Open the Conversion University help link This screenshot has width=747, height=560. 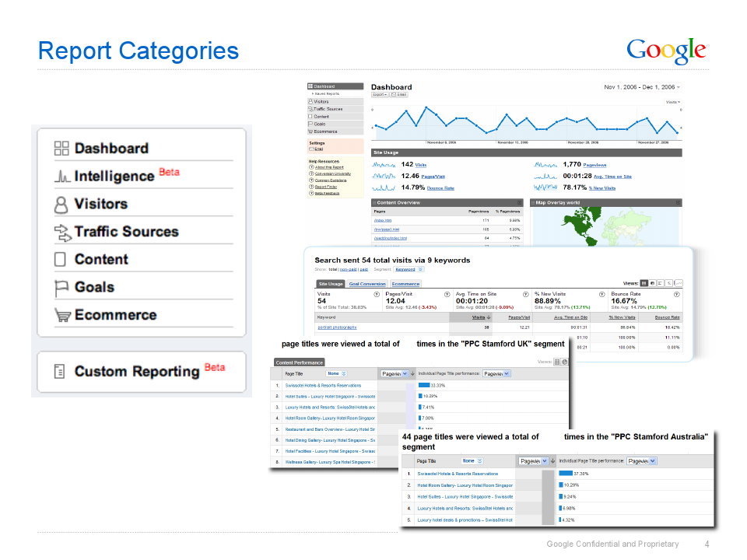tap(332, 173)
